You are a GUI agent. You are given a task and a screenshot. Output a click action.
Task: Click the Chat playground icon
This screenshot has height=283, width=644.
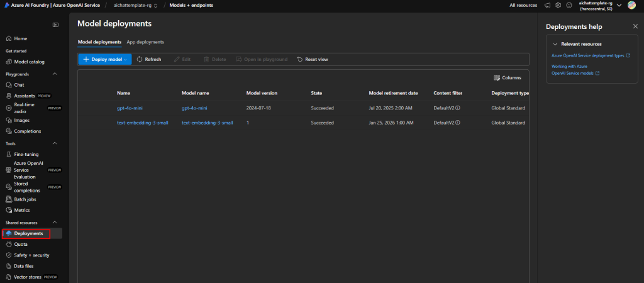coord(9,85)
